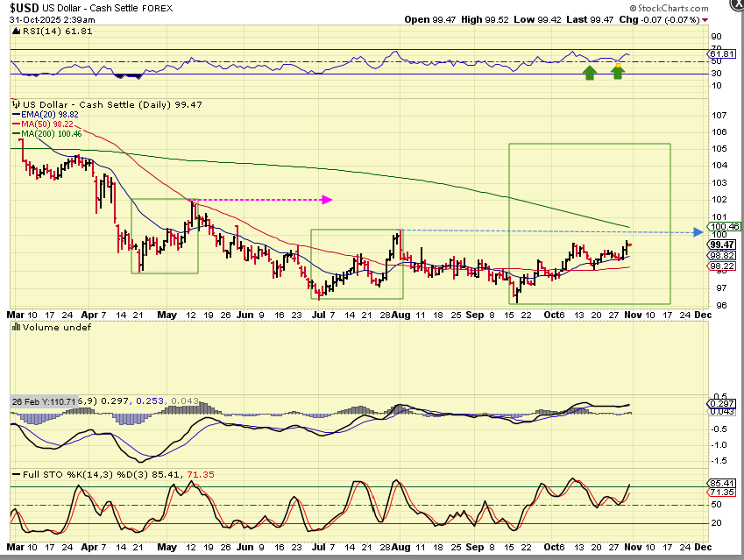Click the green MA(200) legend line swatch

pos(16,134)
